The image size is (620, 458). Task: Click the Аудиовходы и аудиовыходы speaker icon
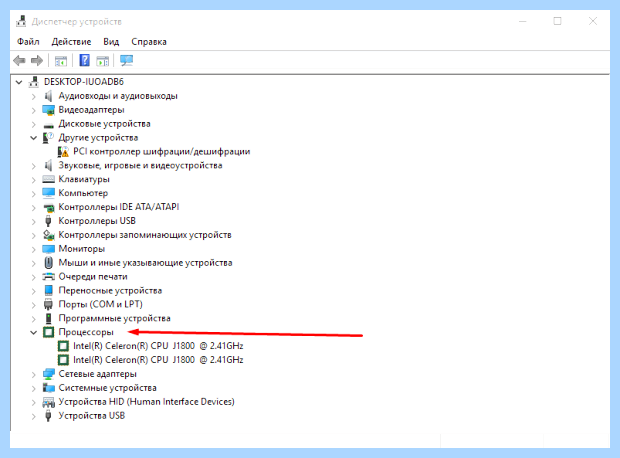pos(48,96)
